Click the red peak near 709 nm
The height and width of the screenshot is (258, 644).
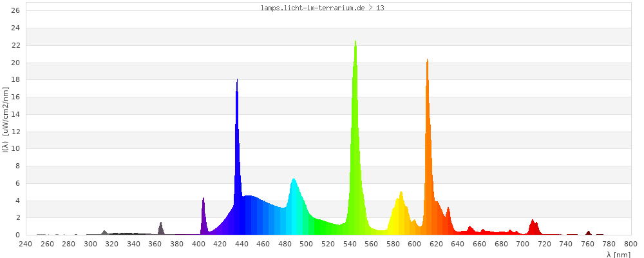(x=533, y=228)
